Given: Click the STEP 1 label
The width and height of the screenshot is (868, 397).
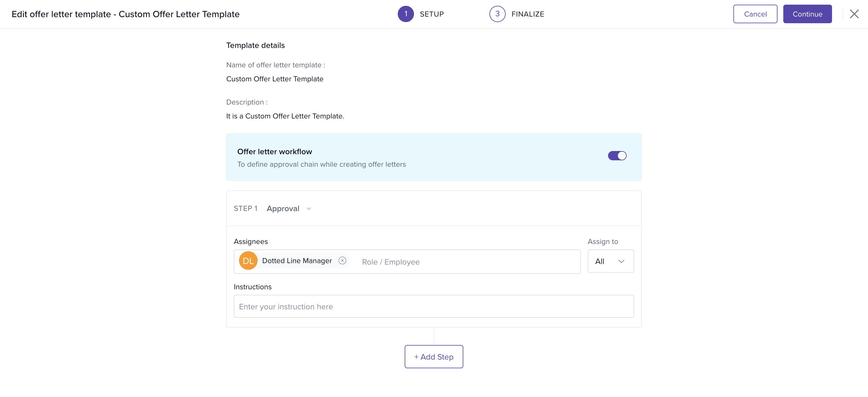Looking at the screenshot, I should tap(245, 209).
